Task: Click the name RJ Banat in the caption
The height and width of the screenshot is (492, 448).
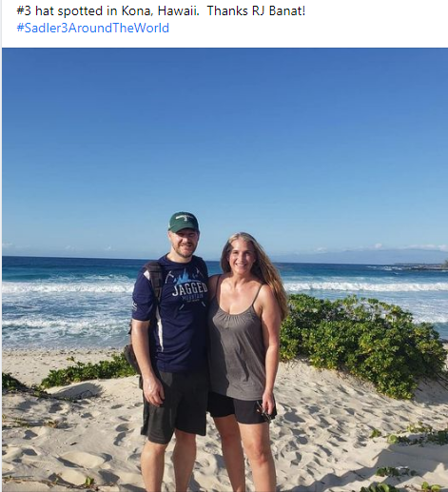Action: coord(279,10)
